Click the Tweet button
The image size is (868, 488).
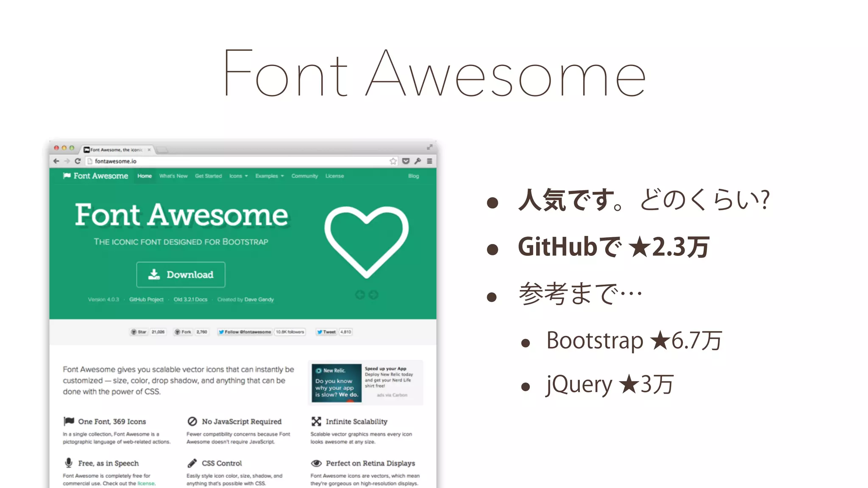tap(326, 332)
